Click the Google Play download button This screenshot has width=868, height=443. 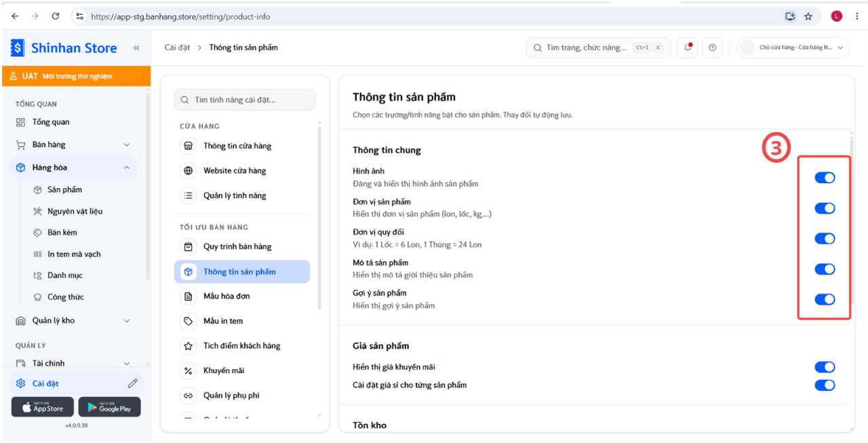(x=110, y=407)
